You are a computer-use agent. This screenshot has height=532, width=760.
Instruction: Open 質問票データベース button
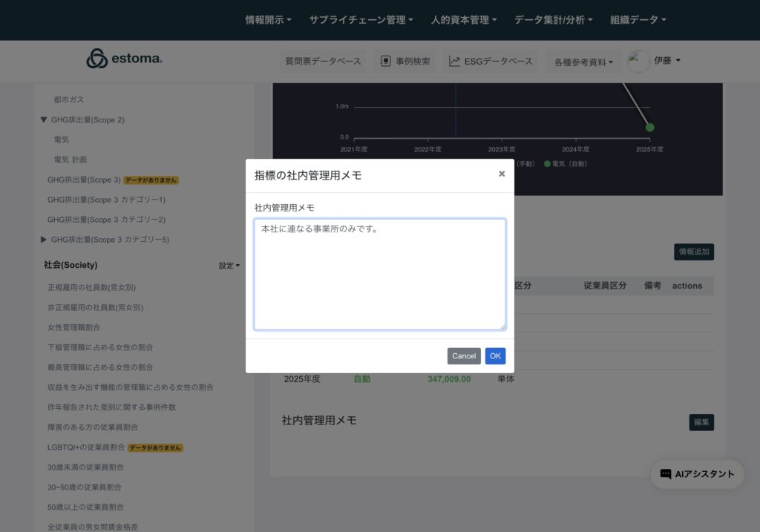(323, 62)
